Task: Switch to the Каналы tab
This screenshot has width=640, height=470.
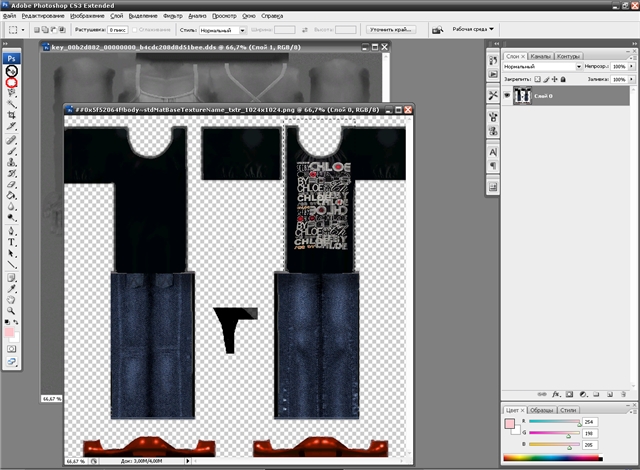Action: coord(540,56)
